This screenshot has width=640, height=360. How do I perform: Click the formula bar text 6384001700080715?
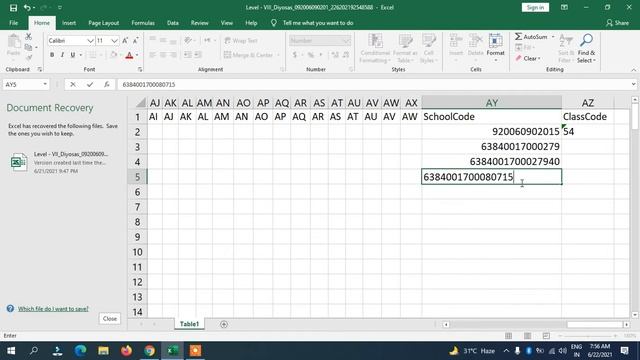tap(149, 84)
